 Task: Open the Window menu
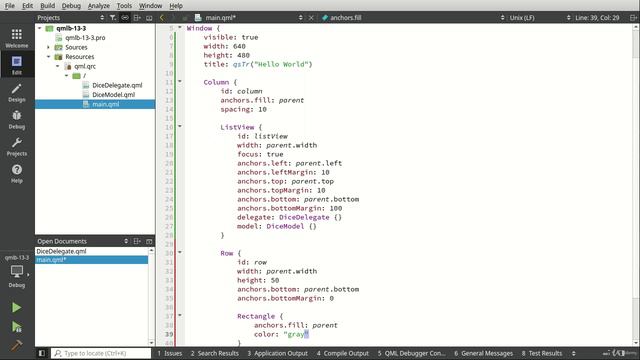(x=150, y=6)
